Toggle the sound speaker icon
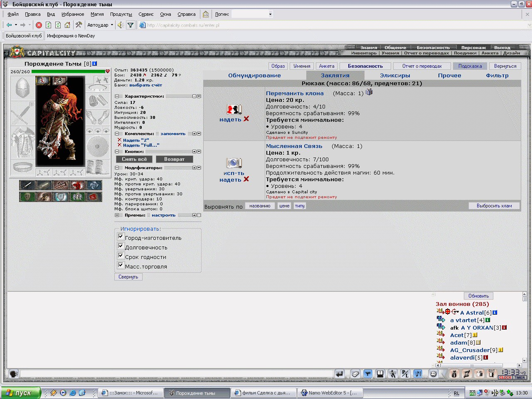 pos(121,25)
